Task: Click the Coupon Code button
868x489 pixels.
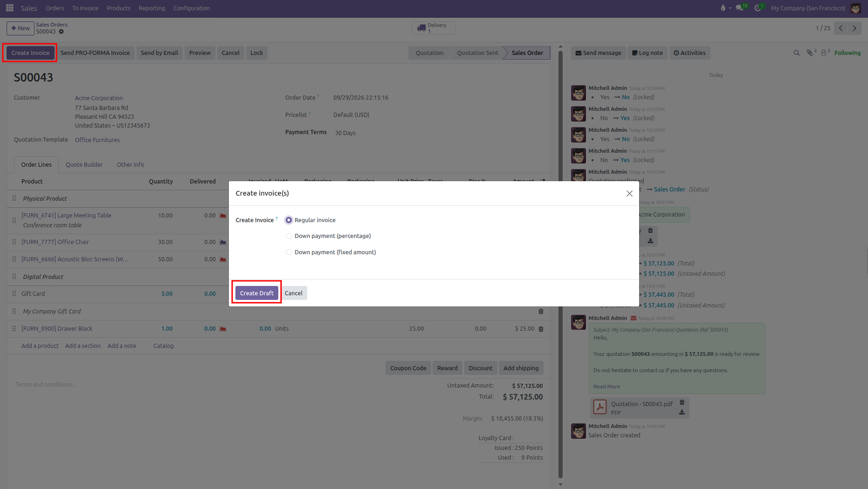Action: [408, 368]
